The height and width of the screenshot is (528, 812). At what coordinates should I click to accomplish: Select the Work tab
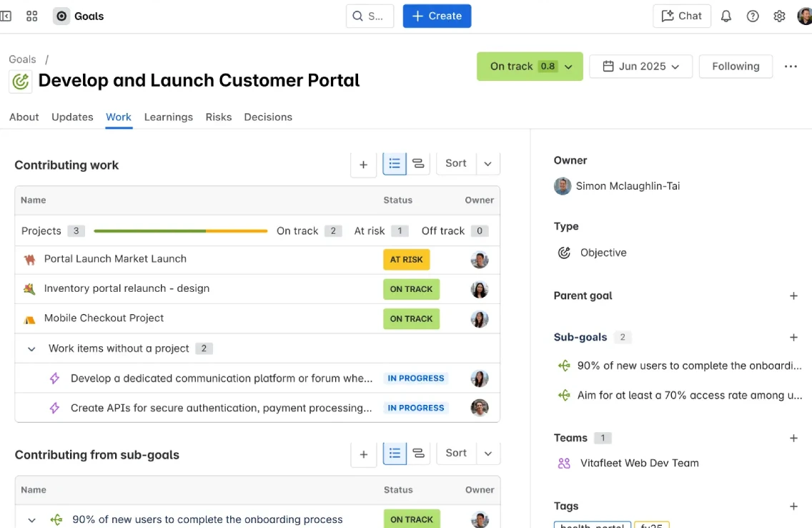click(119, 117)
